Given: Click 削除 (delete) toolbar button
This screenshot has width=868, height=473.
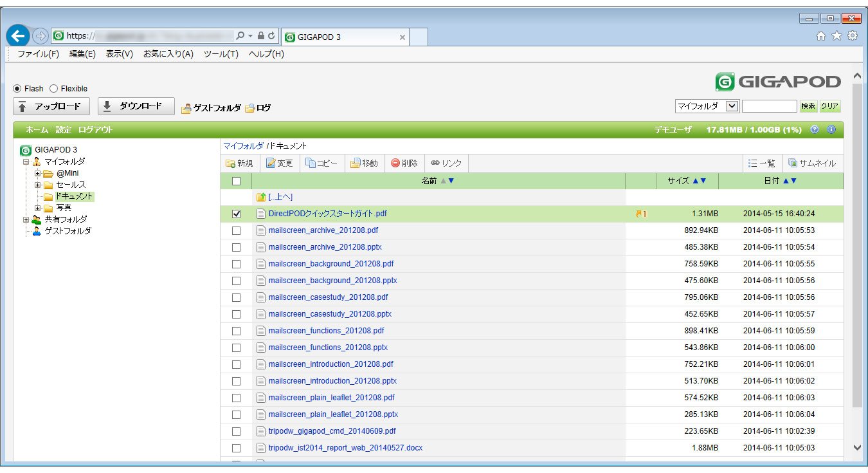Looking at the screenshot, I should (404, 163).
